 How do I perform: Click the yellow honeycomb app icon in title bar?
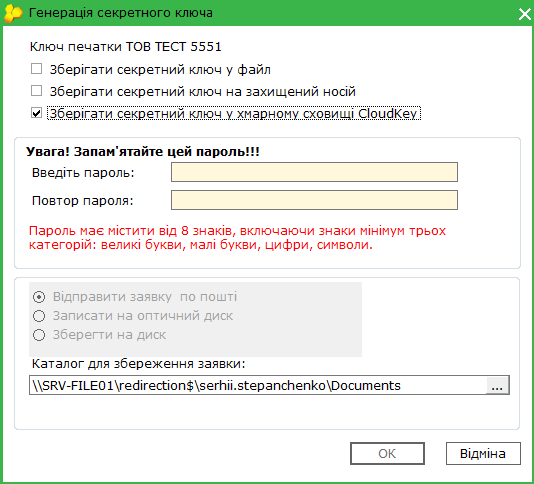13,13
